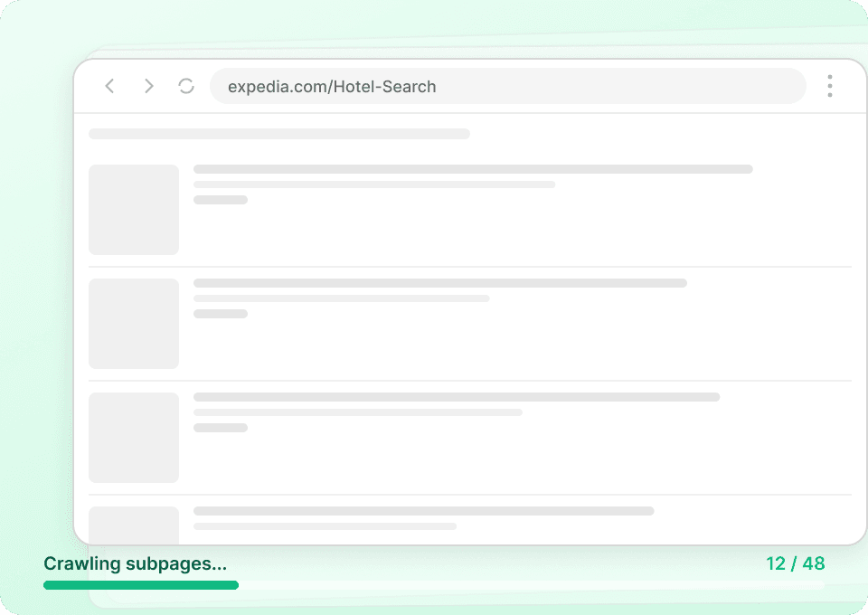Click the browser back arrow
Viewport: 868px width, 615px height.
[109, 86]
